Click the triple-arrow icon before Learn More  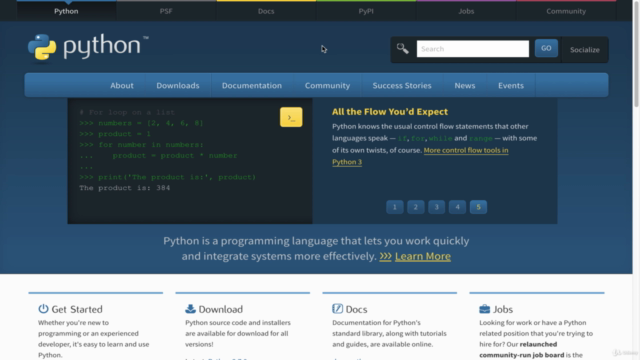pos(385,256)
